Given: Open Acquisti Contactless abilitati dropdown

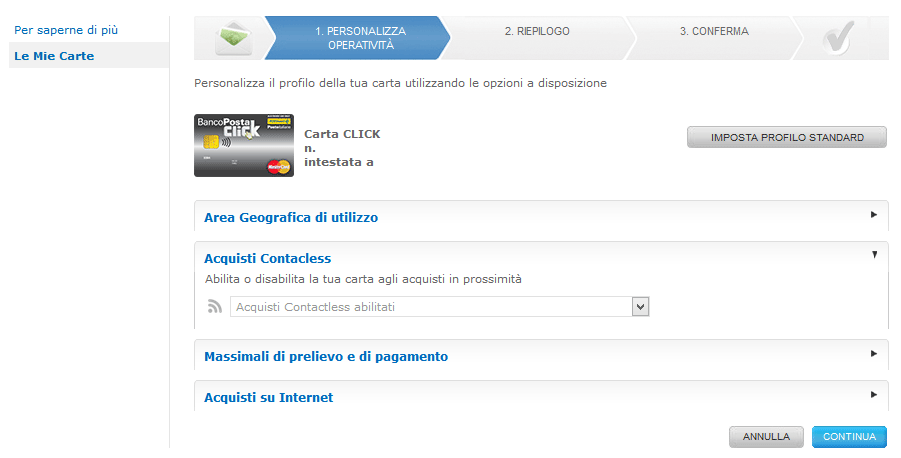Looking at the screenshot, I should coord(641,307).
